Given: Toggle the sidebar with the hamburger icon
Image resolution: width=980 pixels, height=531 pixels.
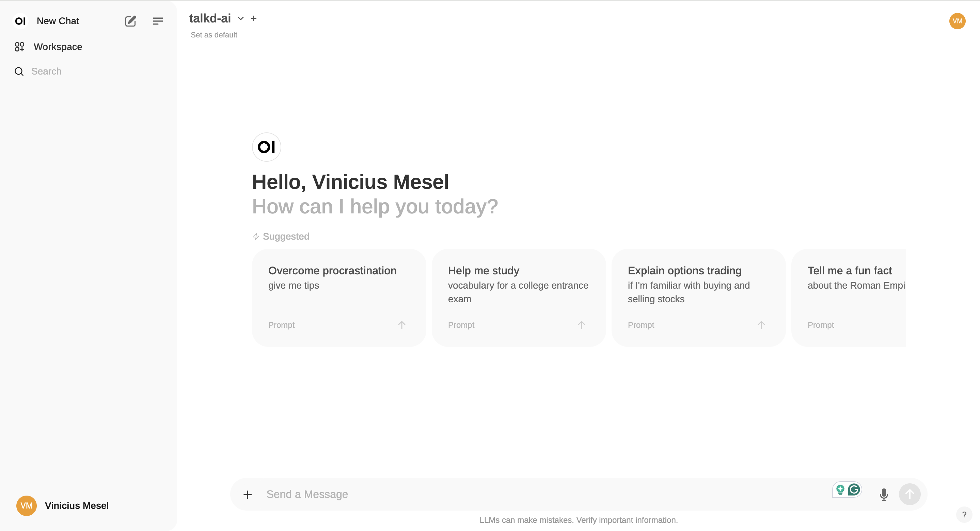Looking at the screenshot, I should [x=158, y=21].
